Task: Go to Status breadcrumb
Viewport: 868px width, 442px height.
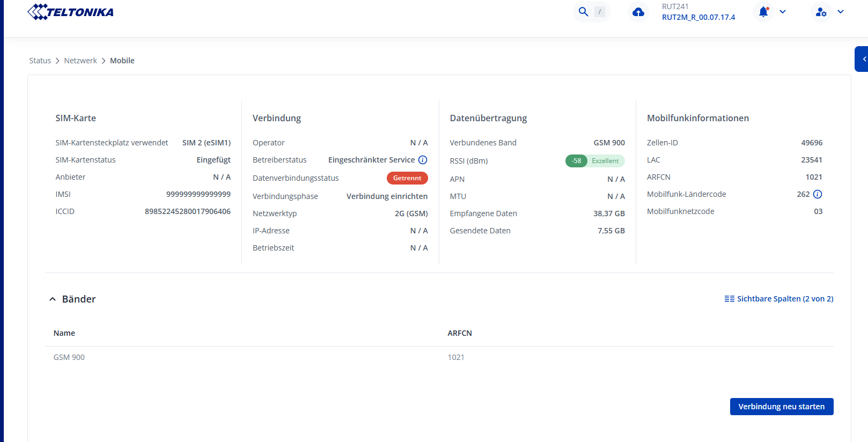Action: pyautogui.click(x=40, y=61)
